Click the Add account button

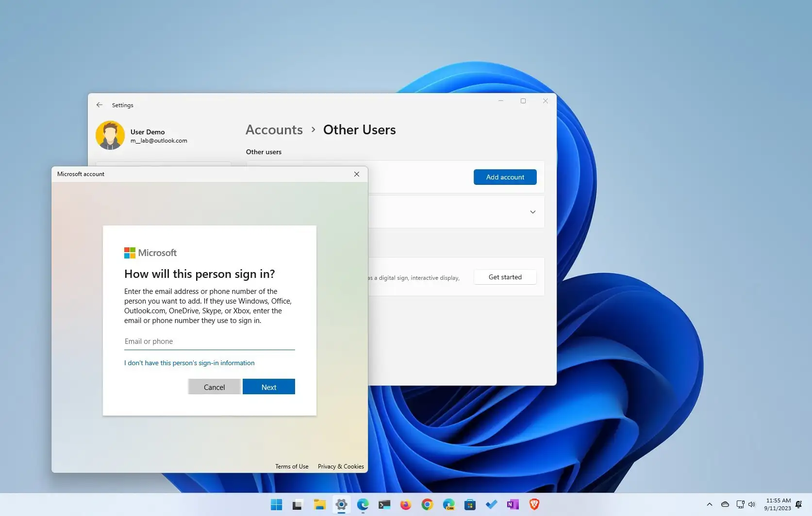coord(505,177)
